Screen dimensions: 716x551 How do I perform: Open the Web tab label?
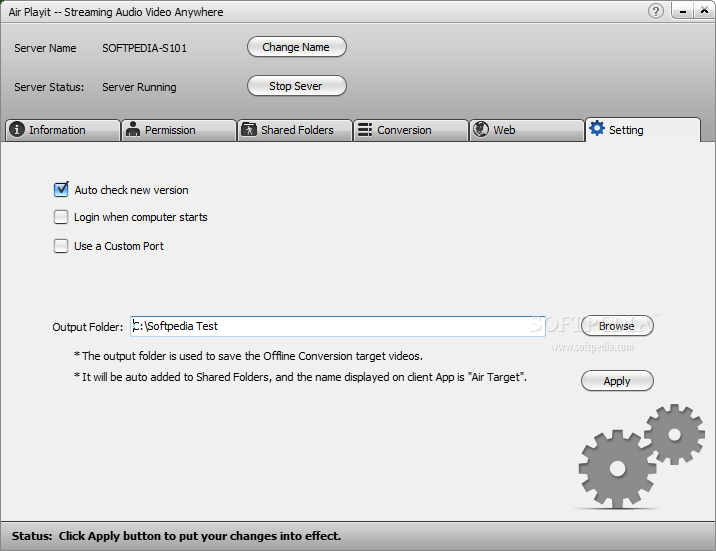504,130
